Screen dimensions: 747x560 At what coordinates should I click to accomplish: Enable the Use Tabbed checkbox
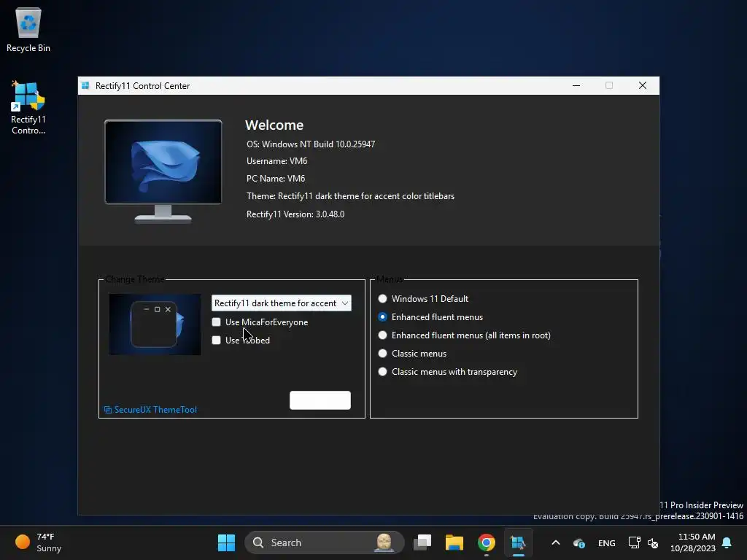(216, 341)
